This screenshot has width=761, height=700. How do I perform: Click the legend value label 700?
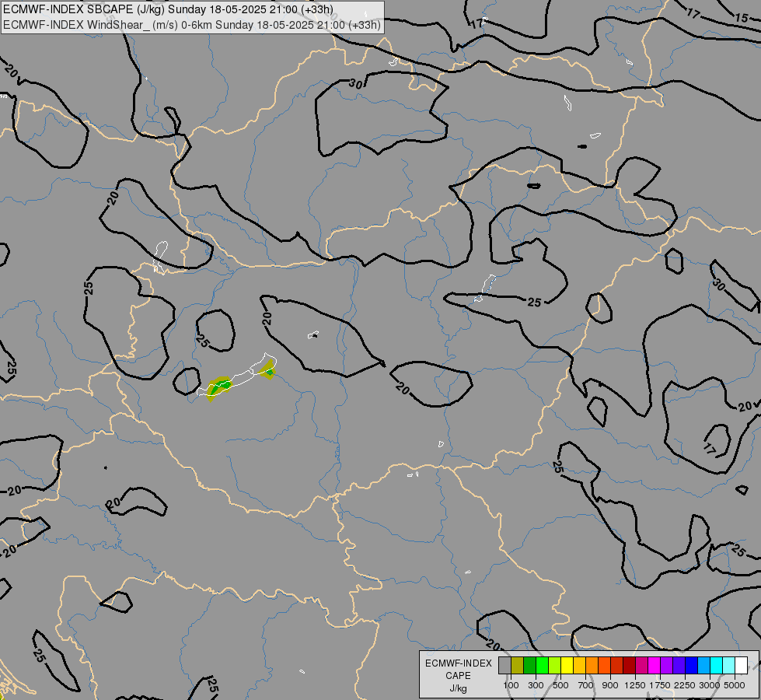coord(586,685)
